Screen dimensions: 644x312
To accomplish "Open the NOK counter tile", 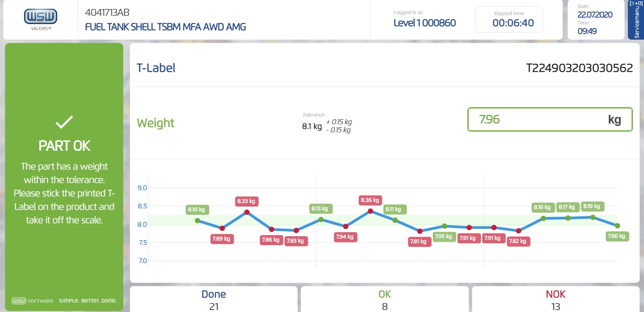I will (555, 300).
